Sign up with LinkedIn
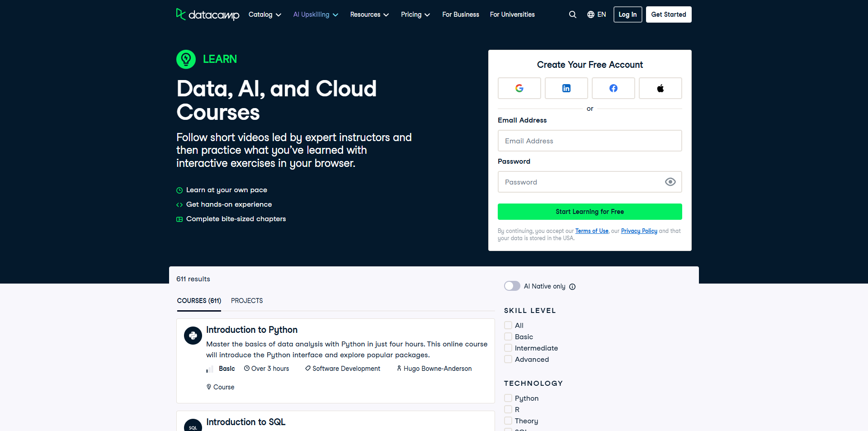868x431 pixels. point(566,88)
